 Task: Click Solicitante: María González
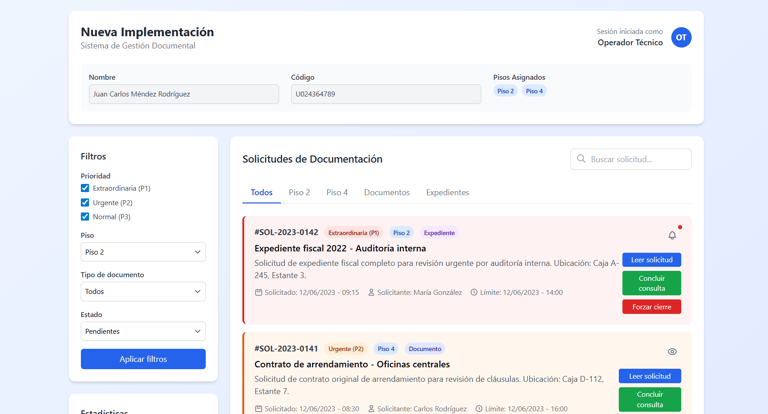point(414,292)
